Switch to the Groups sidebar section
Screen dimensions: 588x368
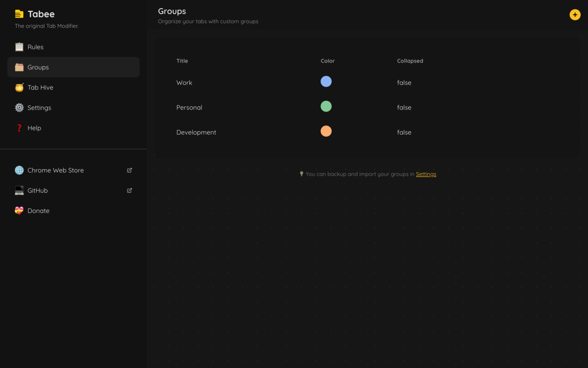(38, 67)
